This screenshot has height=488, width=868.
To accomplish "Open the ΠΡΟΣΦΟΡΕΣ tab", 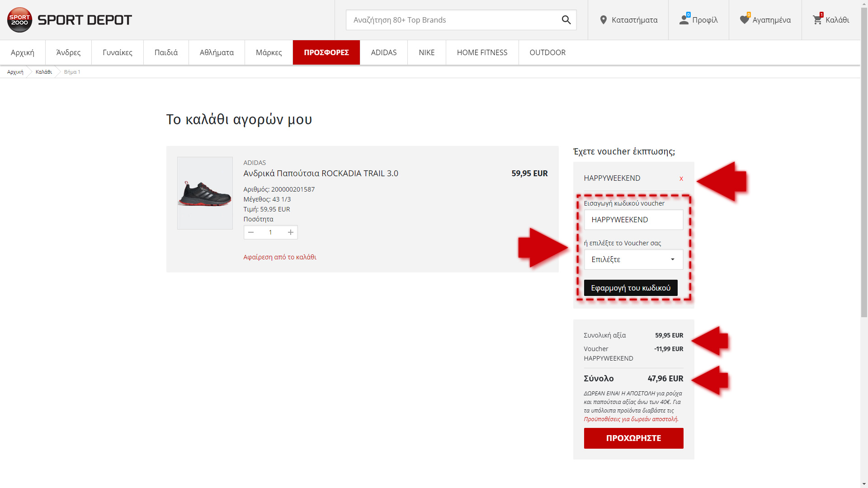I will coord(326,52).
